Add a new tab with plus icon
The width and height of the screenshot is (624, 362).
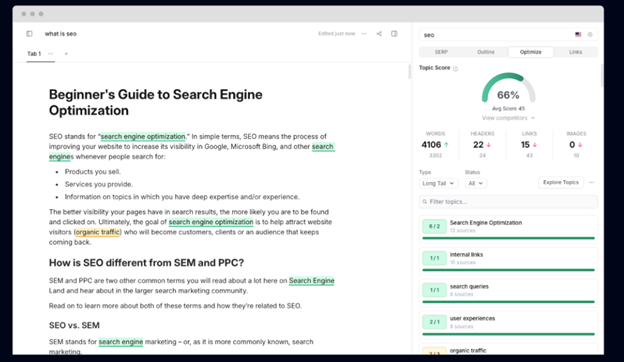66,54
